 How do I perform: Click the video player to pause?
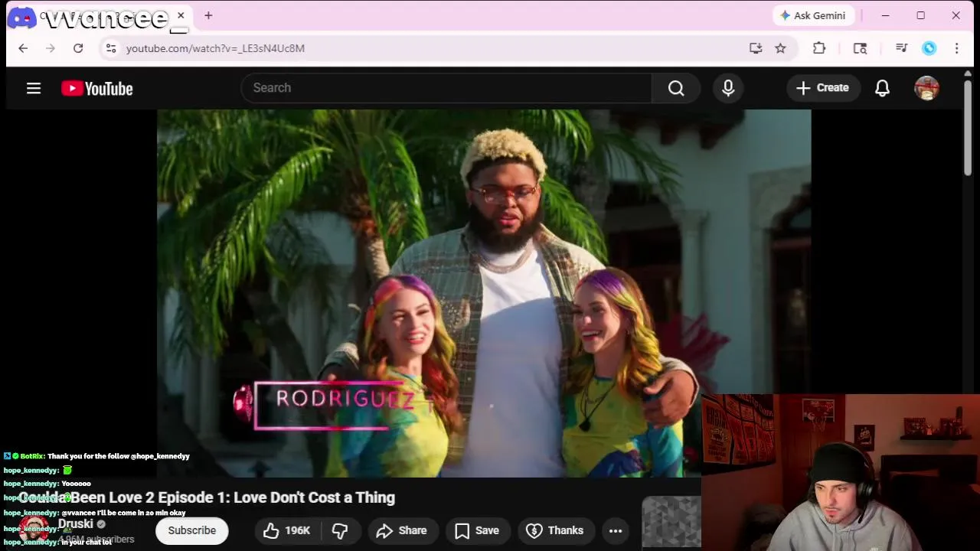[x=484, y=293]
